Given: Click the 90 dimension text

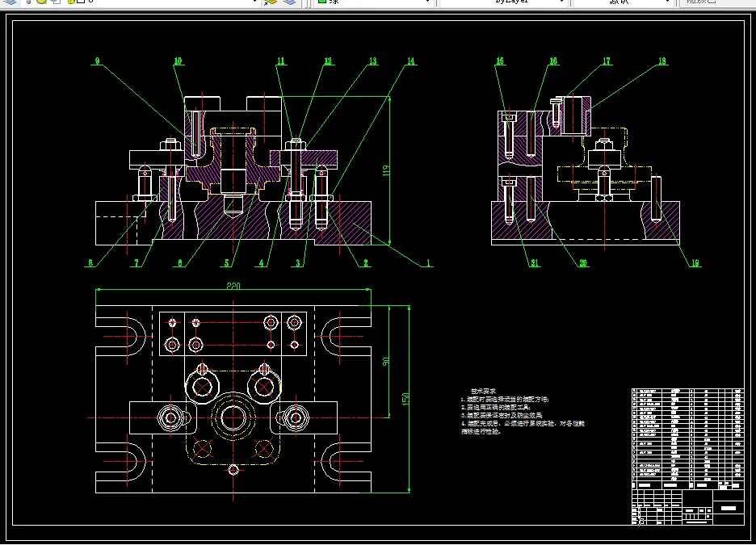Looking at the screenshot, I should (x=386, y=362).
